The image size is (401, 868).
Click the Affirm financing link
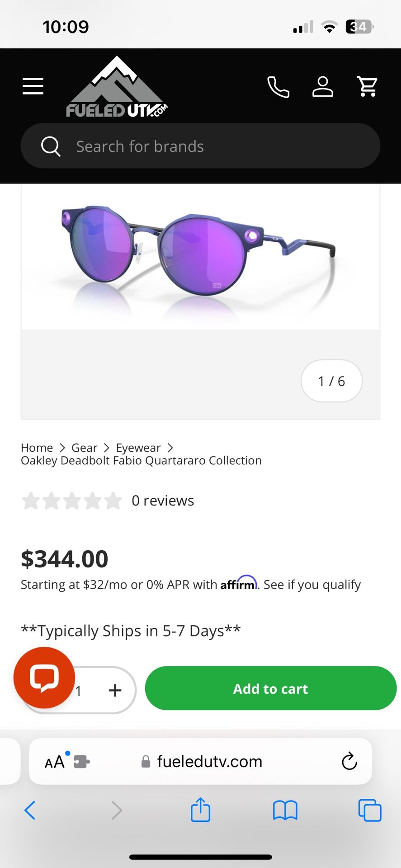[x=312, y=585]
